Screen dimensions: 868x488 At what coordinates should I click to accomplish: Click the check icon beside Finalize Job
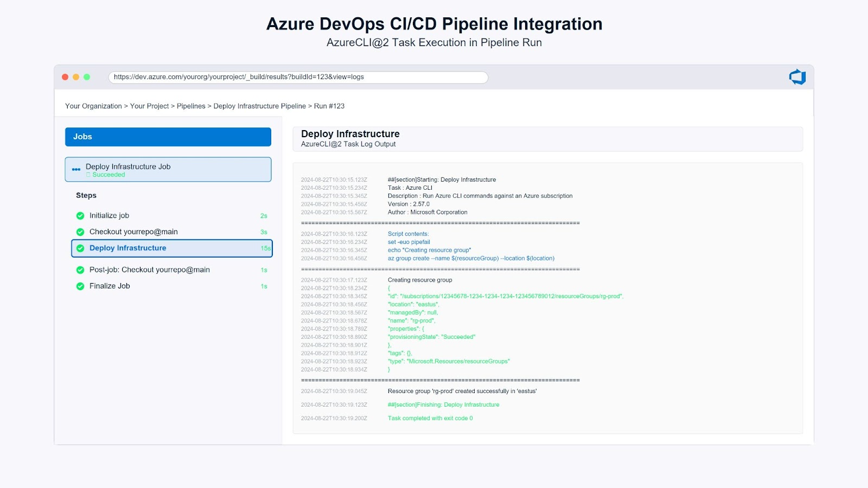pos(80,286)
